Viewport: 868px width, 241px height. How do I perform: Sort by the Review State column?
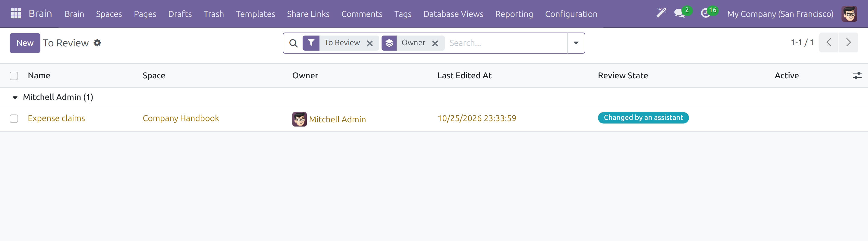(x=623, y=75)
